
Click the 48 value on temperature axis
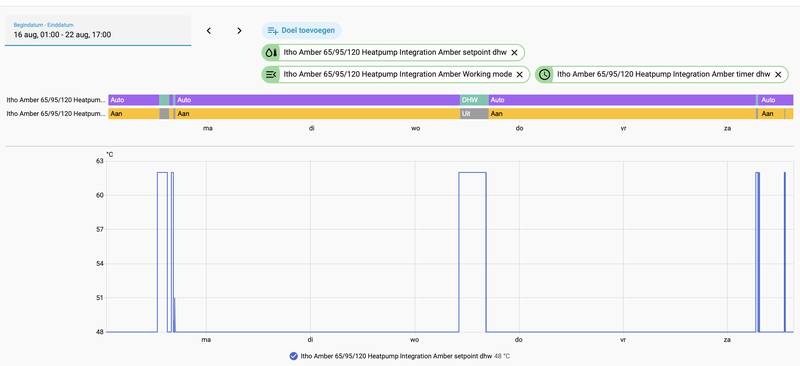tap(99, 332)
